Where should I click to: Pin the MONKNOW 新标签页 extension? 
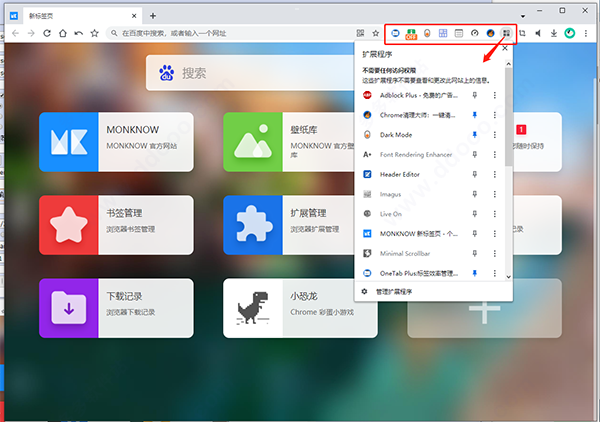coord(474,233)
